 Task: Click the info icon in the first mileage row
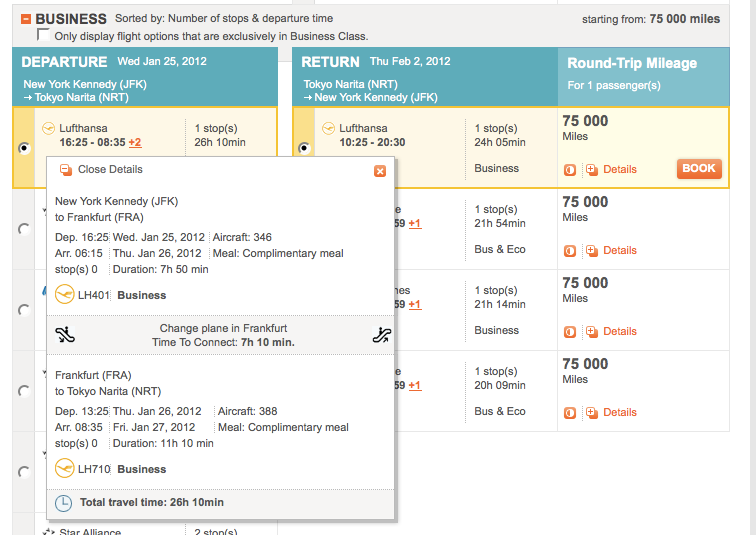point(570,169)
